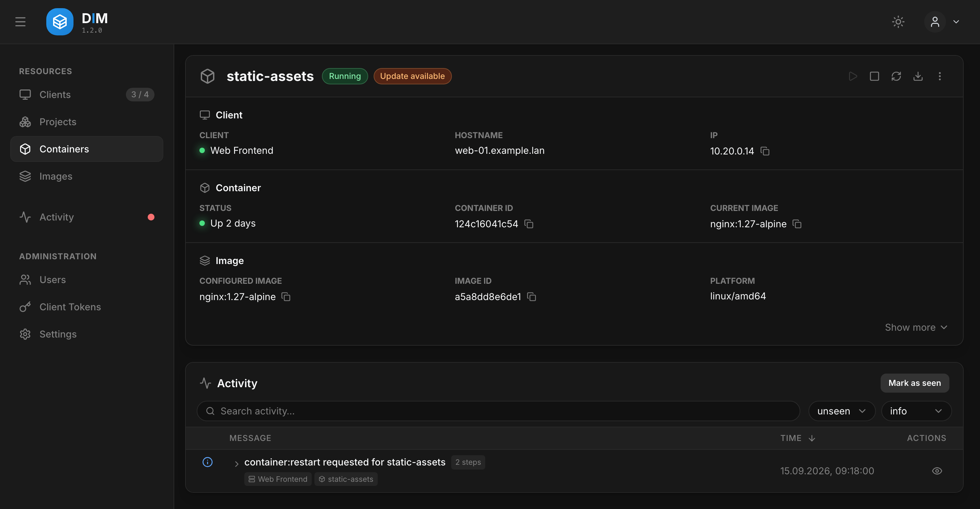Click the Web Frontend activity tag

278,479
